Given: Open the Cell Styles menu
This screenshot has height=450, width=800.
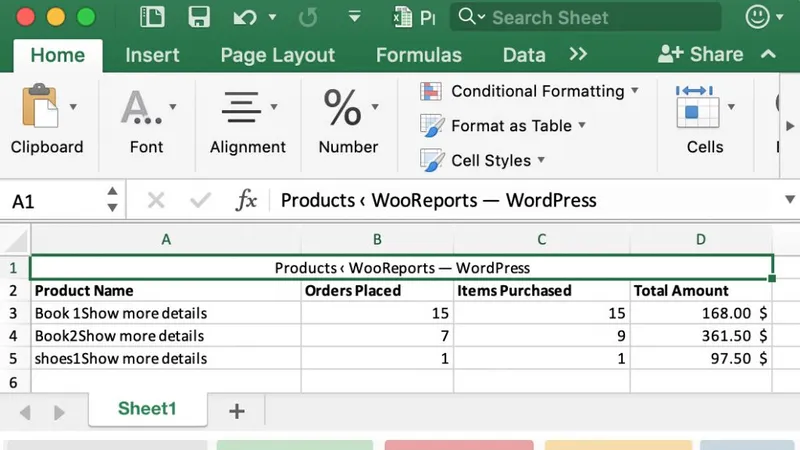Looking at the screenshot, I should pos(482,161).
